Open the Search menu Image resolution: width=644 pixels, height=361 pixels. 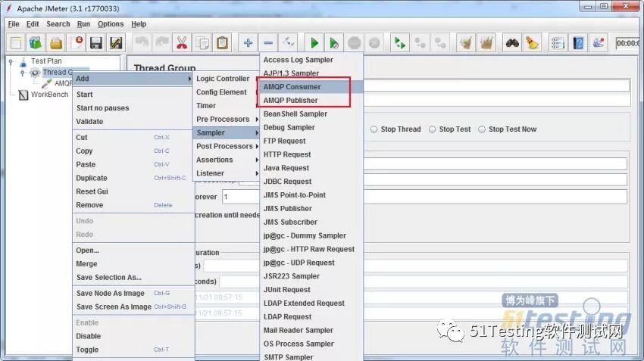point(58,24)
